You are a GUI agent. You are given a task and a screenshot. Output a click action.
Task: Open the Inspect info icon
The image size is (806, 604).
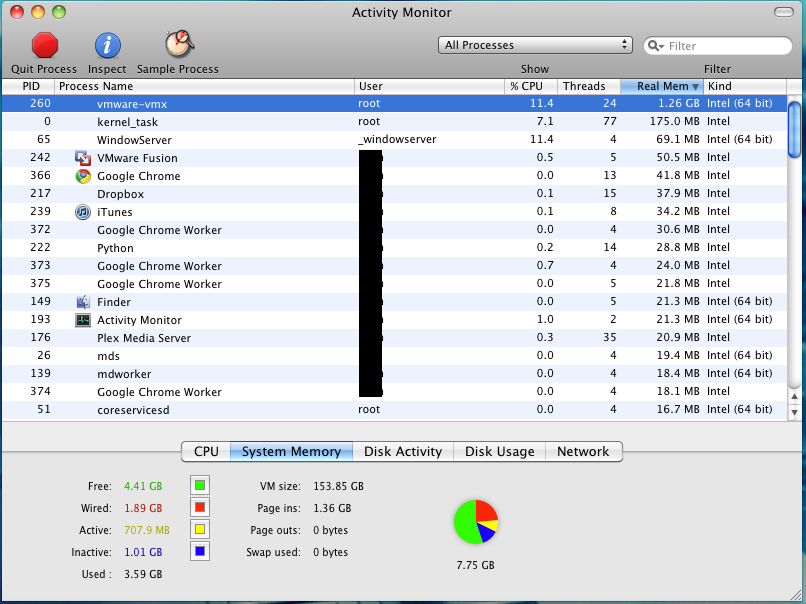107,45
